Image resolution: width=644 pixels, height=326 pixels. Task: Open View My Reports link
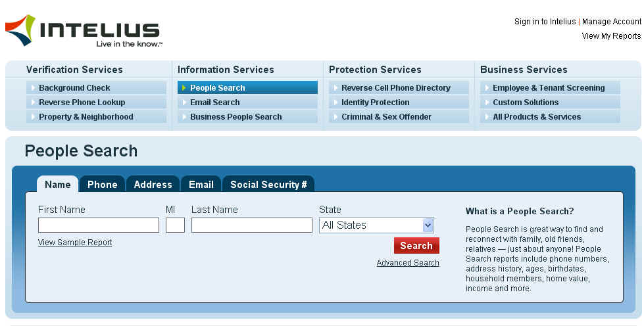coord(611,35)
